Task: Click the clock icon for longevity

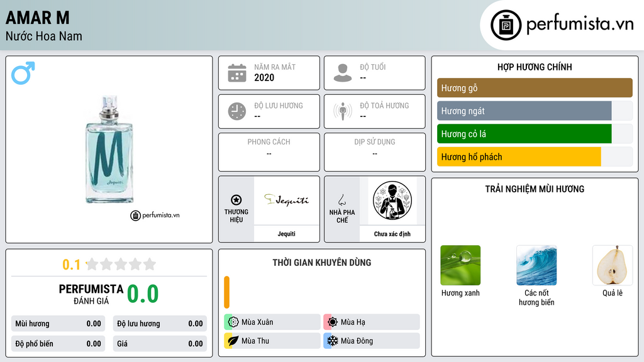Action: (x=237, y=111)
